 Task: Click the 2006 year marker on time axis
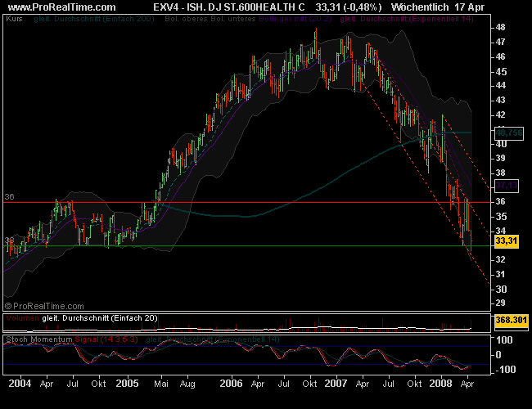(233, 383)
